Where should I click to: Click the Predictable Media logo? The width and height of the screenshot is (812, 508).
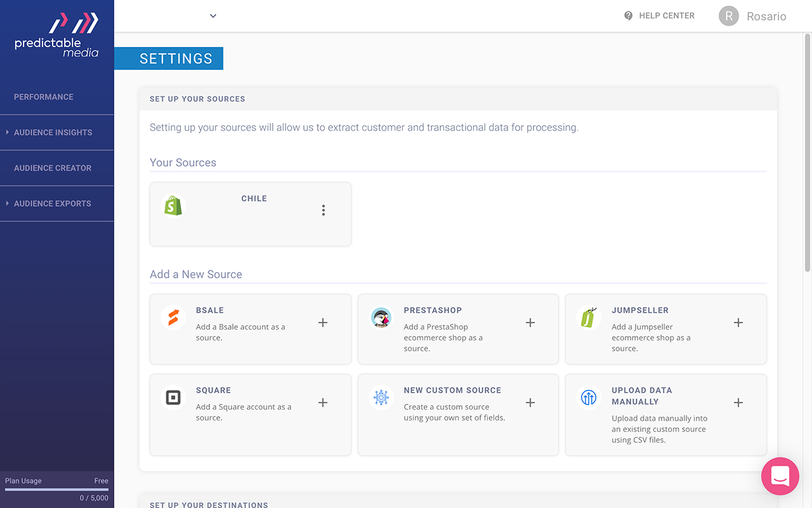pyautogui.click(x=56, y=35)
